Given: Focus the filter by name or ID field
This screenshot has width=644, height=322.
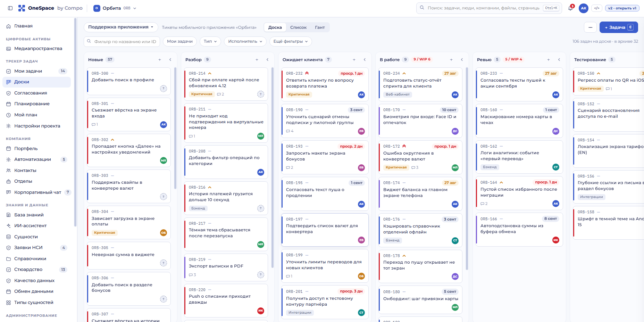Looking at the screenshot, I should click(x=122, y=41).
